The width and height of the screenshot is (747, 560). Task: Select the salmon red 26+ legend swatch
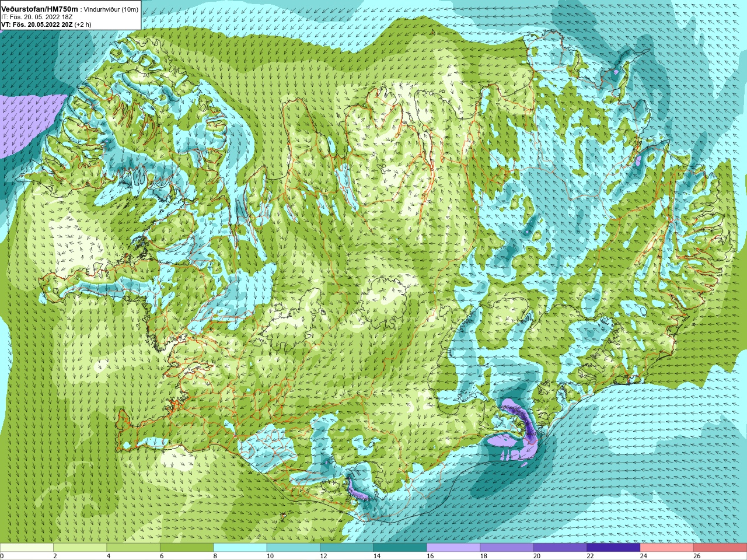point(720,548)
